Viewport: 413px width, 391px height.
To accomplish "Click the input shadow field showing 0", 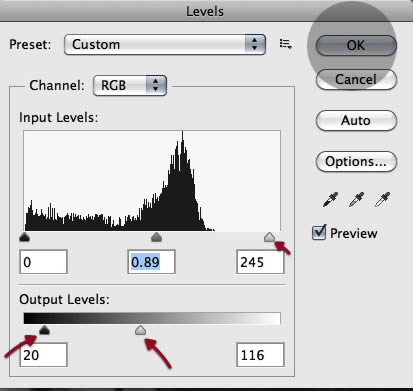I will (x=43, y=262).
